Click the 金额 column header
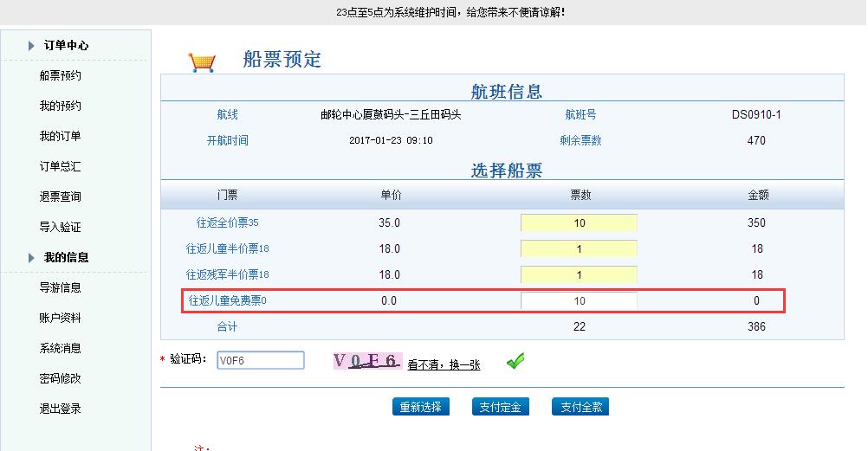Screen dimensions: 868x451 coord(758,195)
